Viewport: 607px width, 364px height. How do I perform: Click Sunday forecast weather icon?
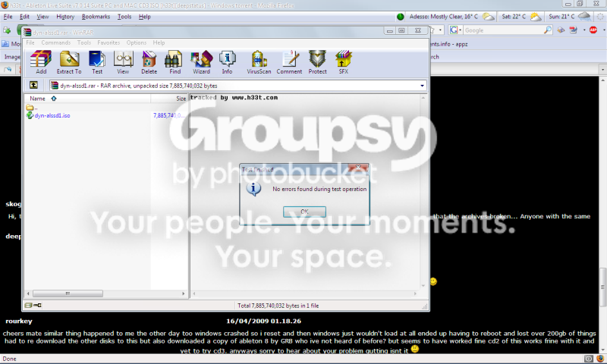(x=584, y=16)
